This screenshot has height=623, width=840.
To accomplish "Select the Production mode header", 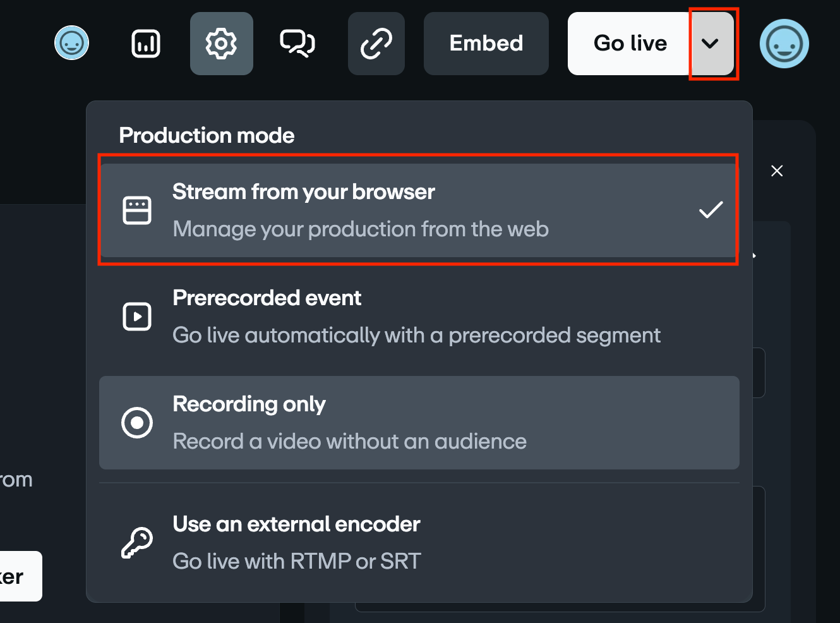I will (x=206, y=135).
